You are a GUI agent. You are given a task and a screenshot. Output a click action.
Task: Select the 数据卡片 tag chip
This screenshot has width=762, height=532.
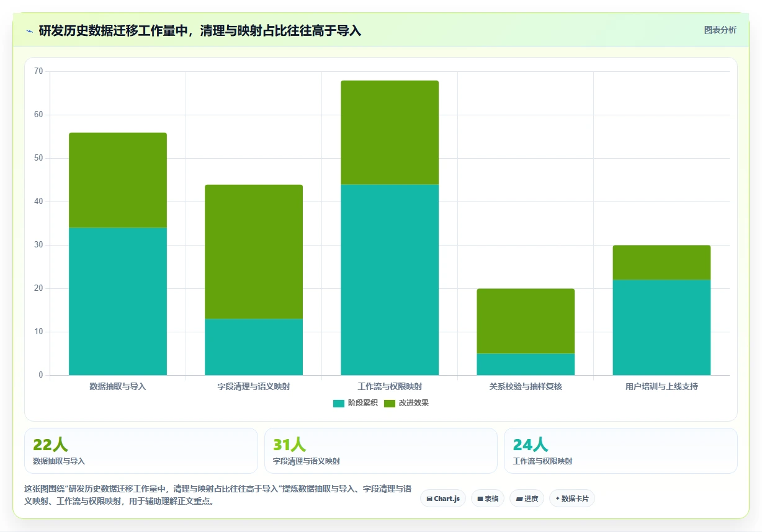point(572,499)
